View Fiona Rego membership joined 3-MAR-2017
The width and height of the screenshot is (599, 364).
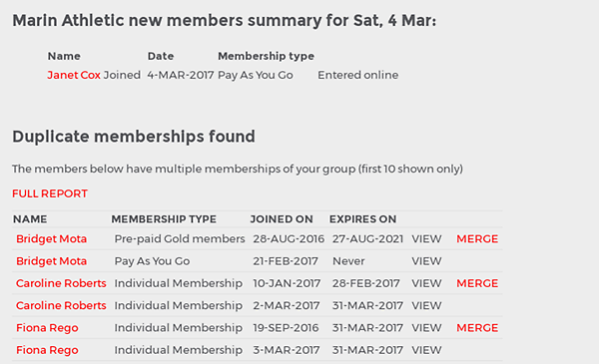click(426, 350)
